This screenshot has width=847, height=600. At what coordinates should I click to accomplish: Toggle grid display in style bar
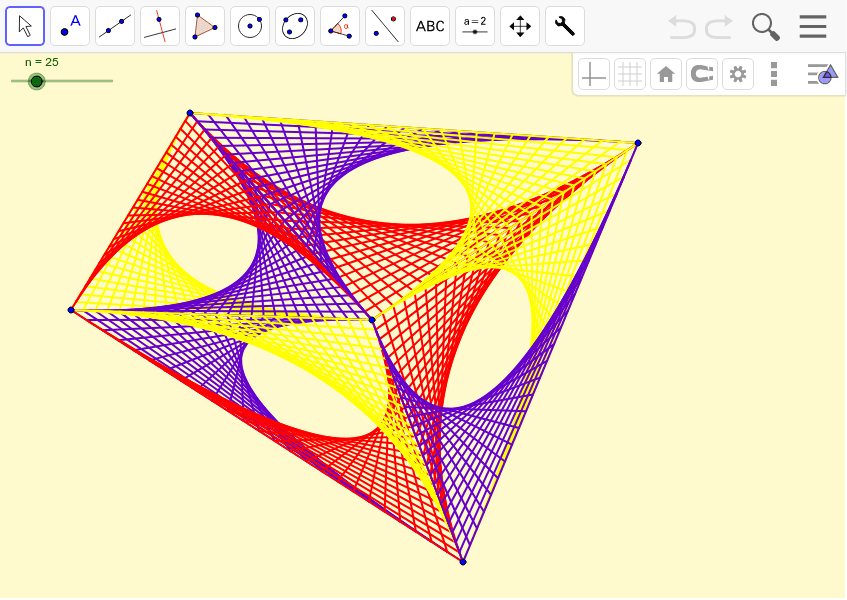pyautogui.click(x=630, y=74)
